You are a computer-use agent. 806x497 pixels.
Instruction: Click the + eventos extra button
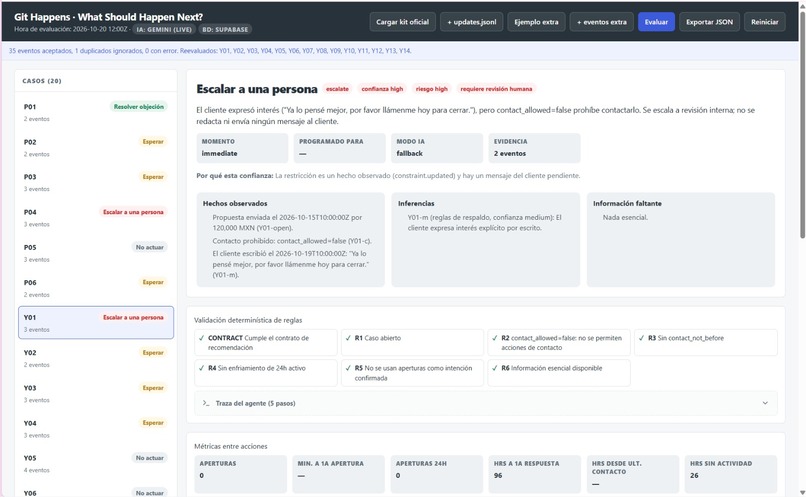click(601, 22)
